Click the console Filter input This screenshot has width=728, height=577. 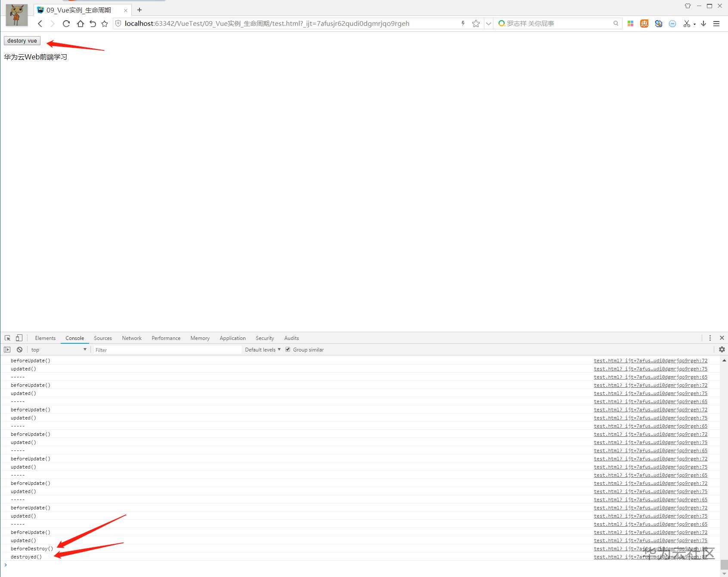[167, 350]
